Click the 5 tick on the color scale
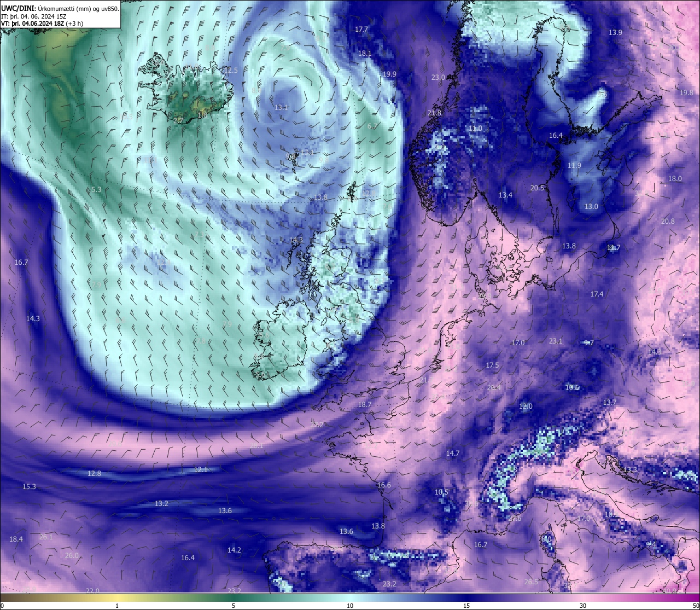The image size is (700, 610). (234, 606)
